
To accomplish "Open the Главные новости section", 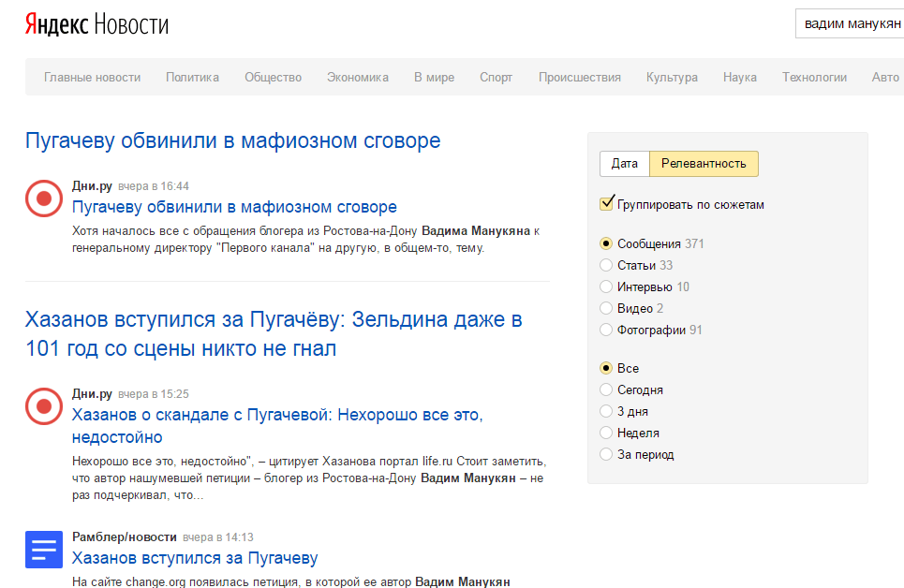I will coord(92,78).
